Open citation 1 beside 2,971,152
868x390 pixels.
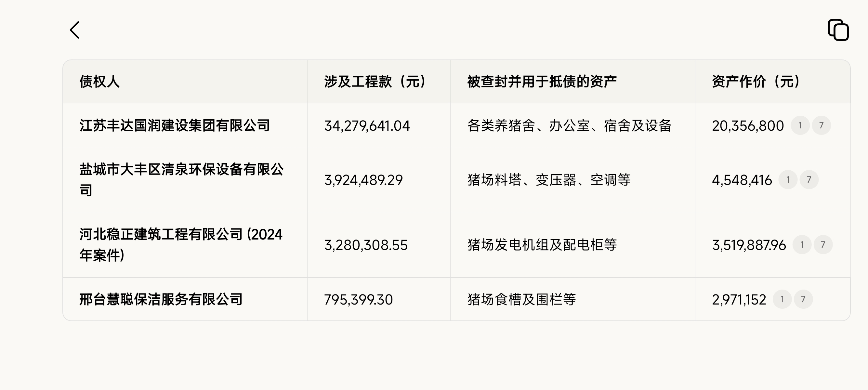(x=782, y=299)
